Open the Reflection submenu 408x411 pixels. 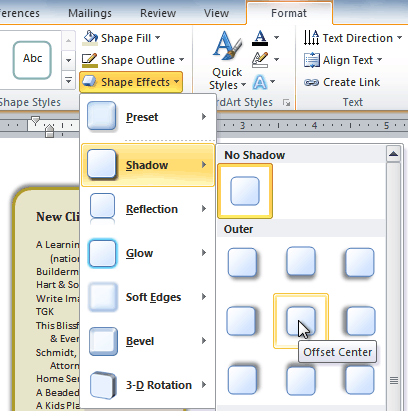click(x=148, y=209)
